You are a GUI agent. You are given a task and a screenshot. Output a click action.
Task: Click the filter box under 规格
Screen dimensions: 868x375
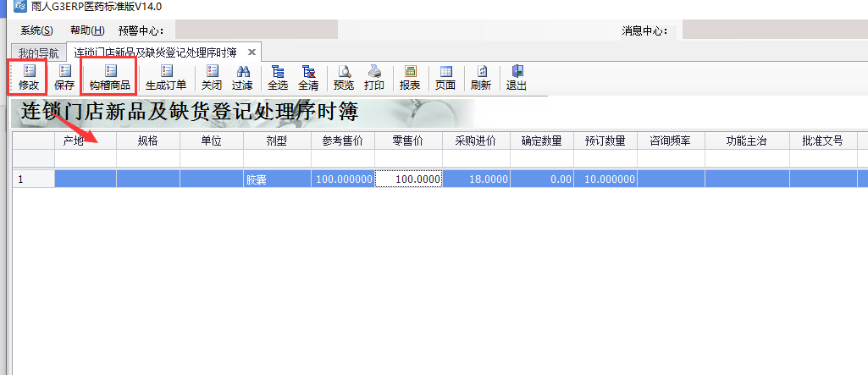(x=148, y=159)
